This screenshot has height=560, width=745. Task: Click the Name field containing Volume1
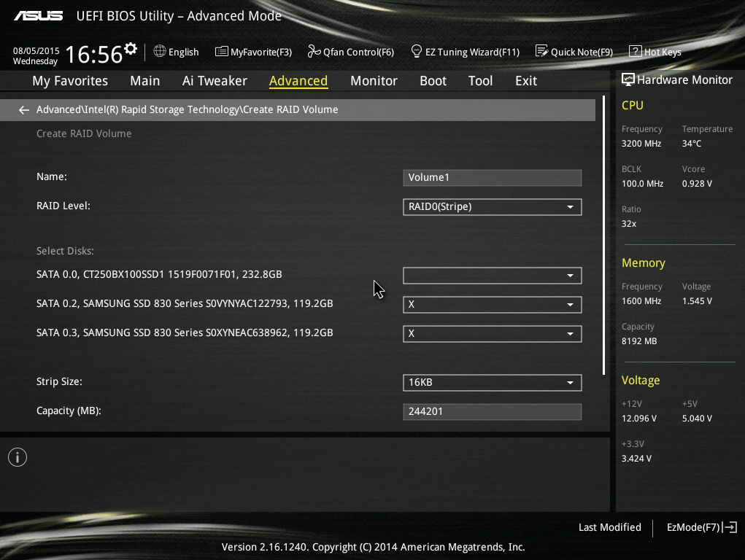pos(493,178)
